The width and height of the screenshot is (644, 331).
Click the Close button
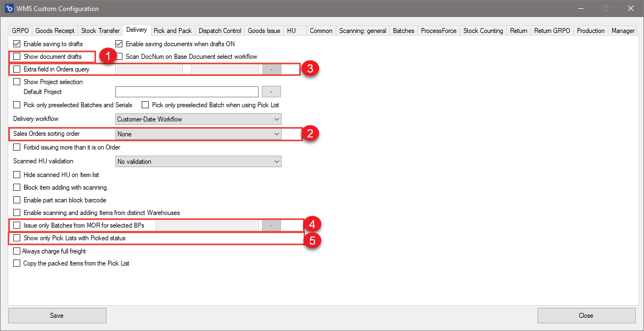[586, 315]
